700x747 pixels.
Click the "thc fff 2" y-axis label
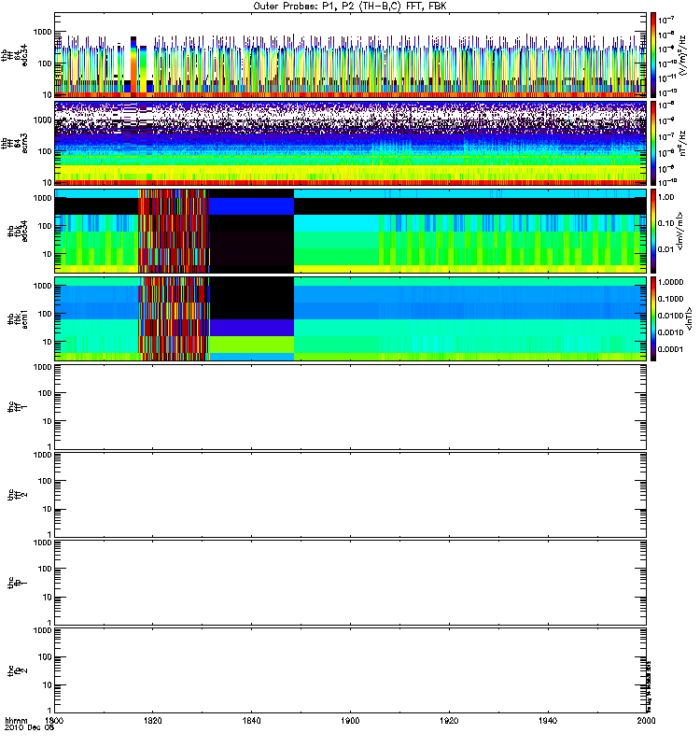point(17,495)
